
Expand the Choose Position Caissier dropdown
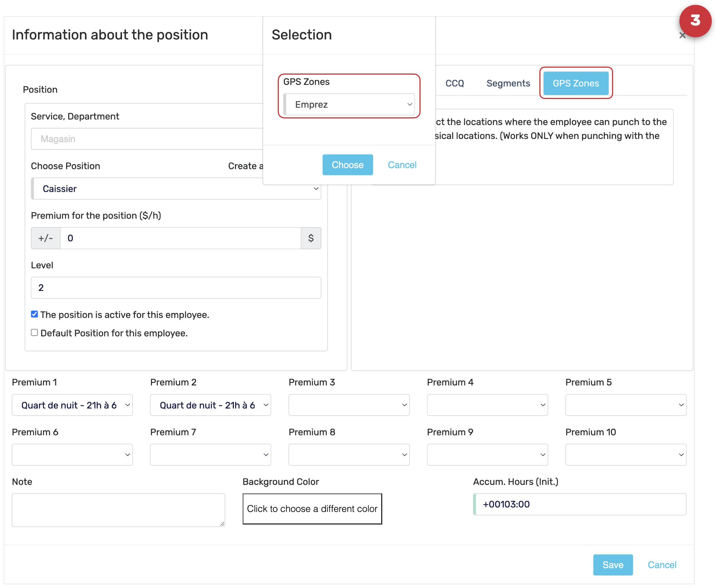176,189
